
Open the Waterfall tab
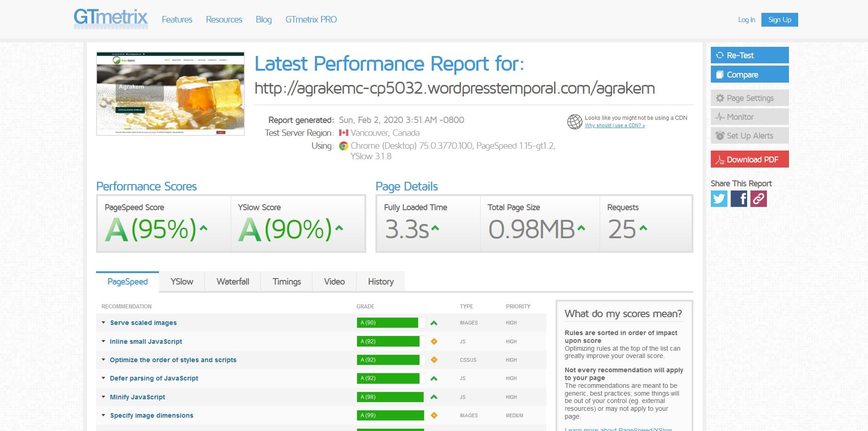point(233,282)
